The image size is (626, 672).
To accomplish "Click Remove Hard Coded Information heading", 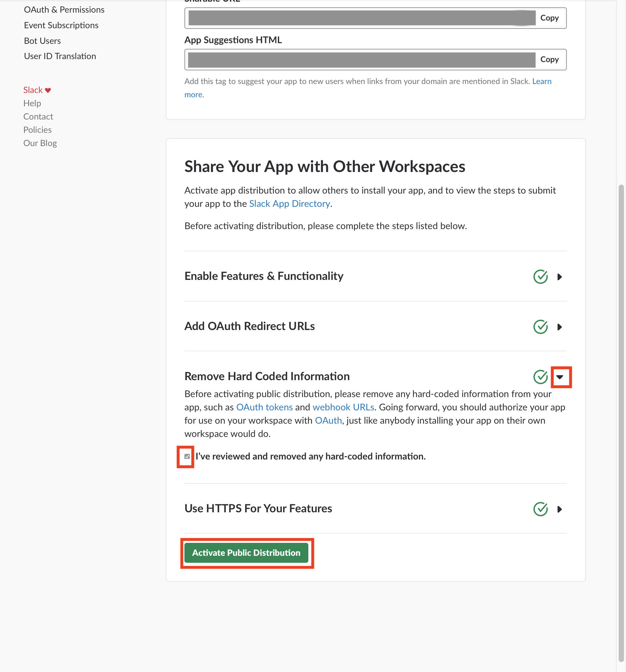I will 267,376.
